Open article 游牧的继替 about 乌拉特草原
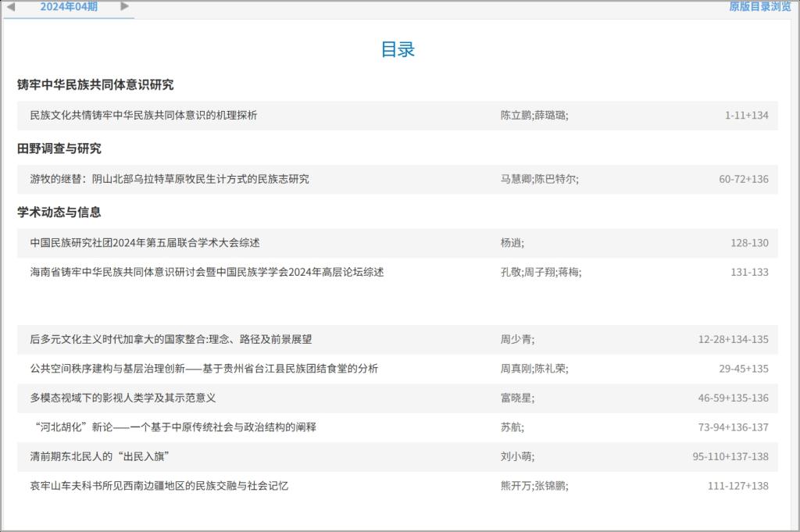800x532 pixels. [170, 179]
